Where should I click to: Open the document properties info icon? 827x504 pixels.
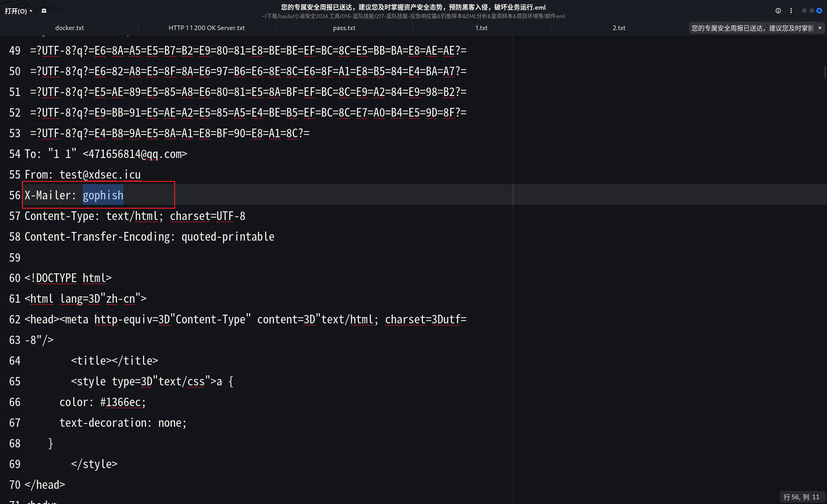(x=778, y=11)
